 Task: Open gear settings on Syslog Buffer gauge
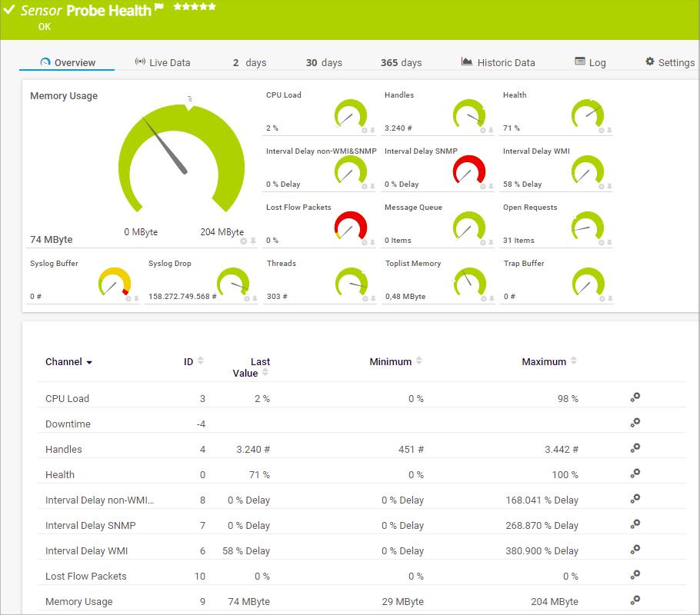[128, 299]
